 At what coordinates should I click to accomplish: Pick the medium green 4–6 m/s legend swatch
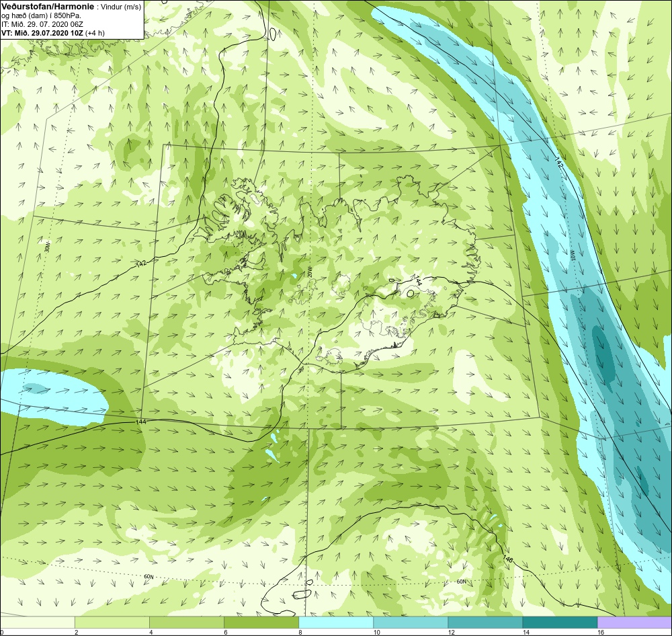point(187,623)
